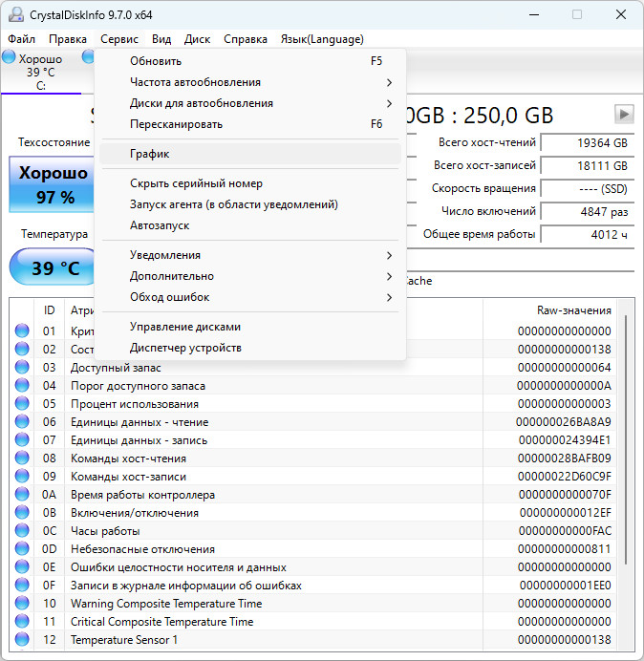
Task: Expand the Частота автообновления submenu
Action: 250,82
